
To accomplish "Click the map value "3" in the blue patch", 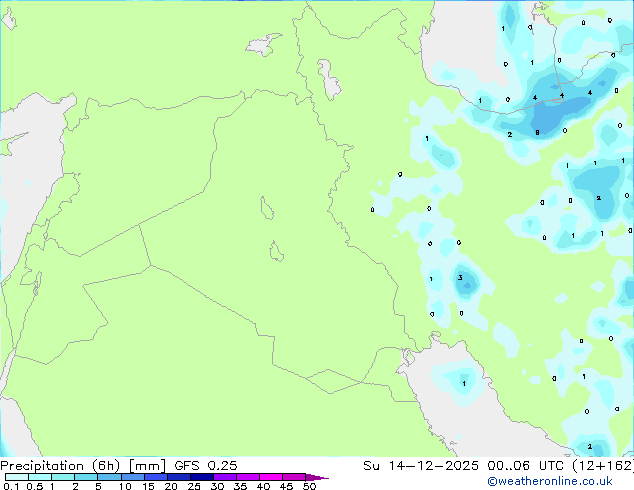I will [460, 277].
